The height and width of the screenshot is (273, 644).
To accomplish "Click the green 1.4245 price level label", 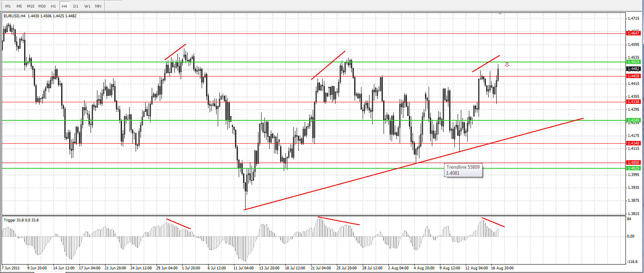I will 634,120.
